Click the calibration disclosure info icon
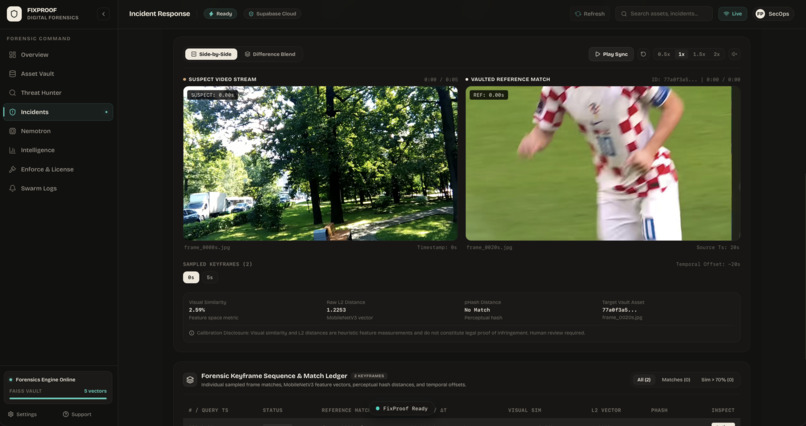The height and width of the screenshot is (426, 806). tap(192, 333)
